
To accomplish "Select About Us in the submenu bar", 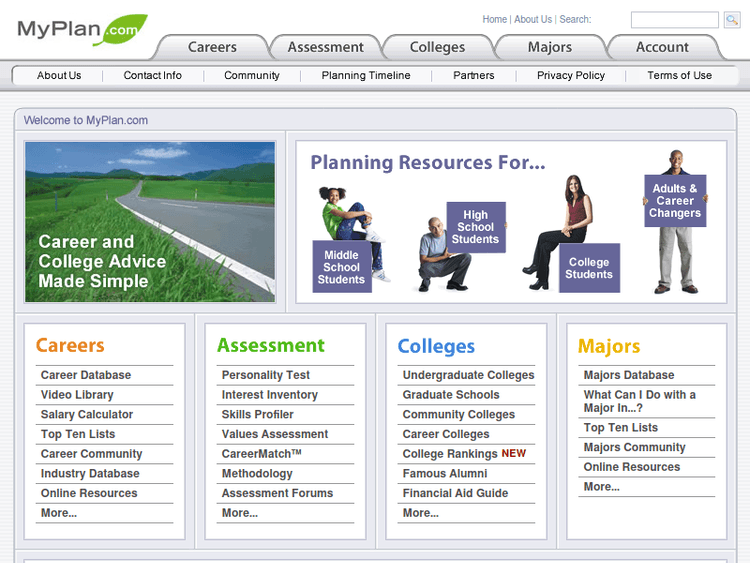I will tap(59, 75).
